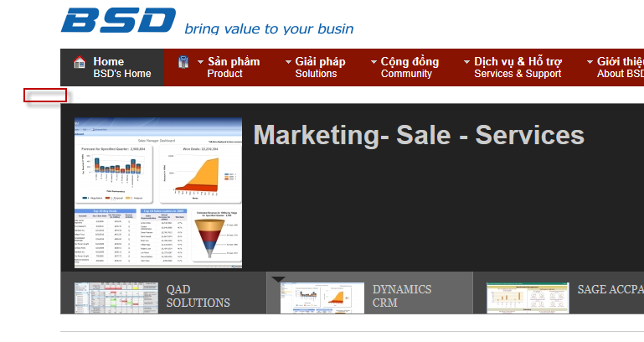Click the BSD logo
The image size is (644, 342).
pos(118,20)
